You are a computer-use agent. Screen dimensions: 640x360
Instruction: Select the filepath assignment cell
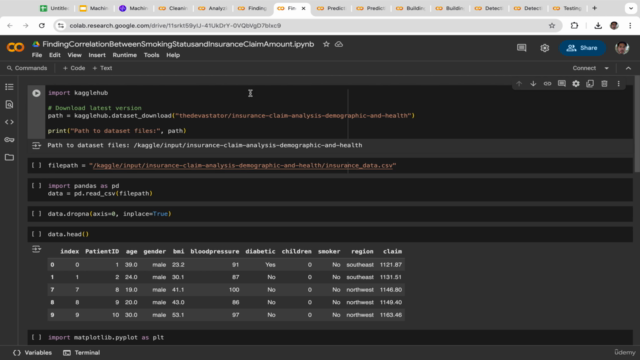point(330,165)
